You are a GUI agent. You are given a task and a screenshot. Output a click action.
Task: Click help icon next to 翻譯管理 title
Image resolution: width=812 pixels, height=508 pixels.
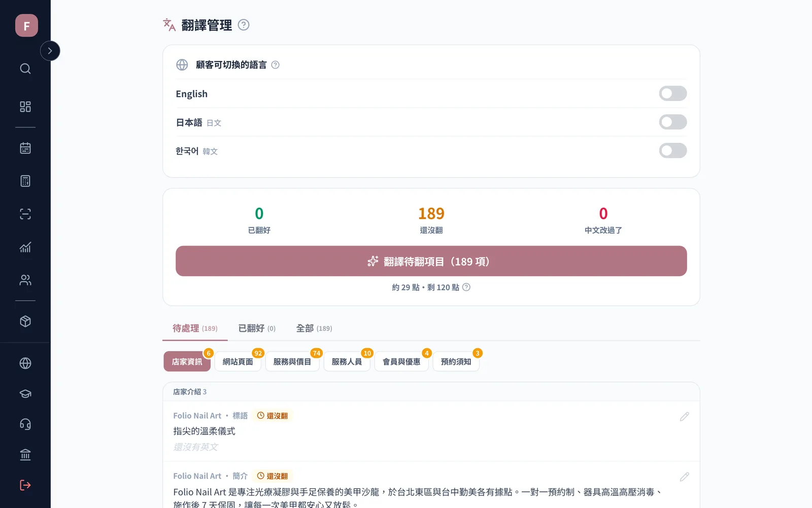coord(244,25)
